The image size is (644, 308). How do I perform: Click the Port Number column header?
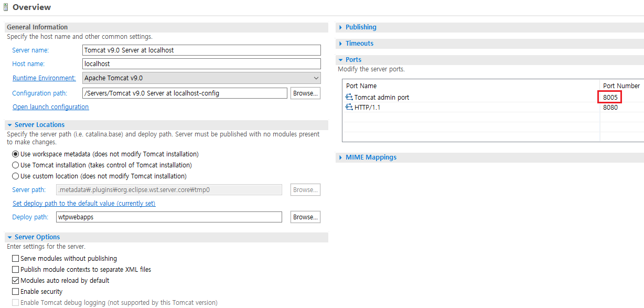coord(621,86)
